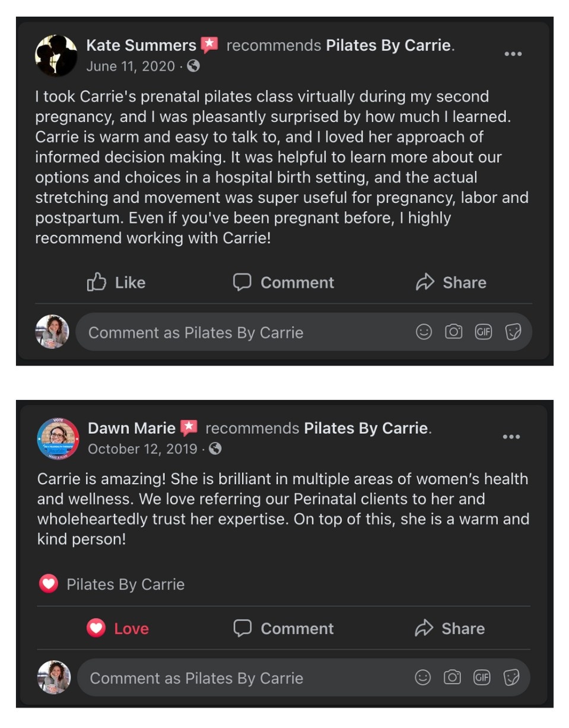Comment on Kate Summers' recommendation
This screenshot has height=728, width=569.
tap(284, 282)
